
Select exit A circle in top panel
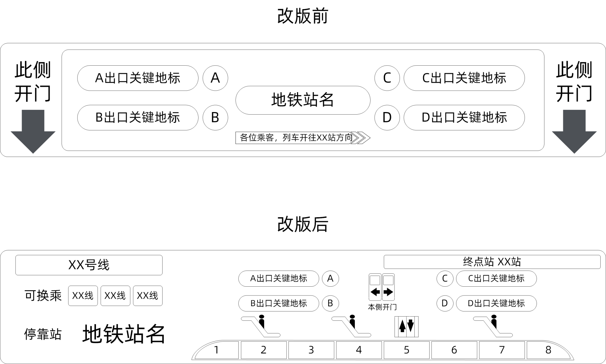(215, 78)
